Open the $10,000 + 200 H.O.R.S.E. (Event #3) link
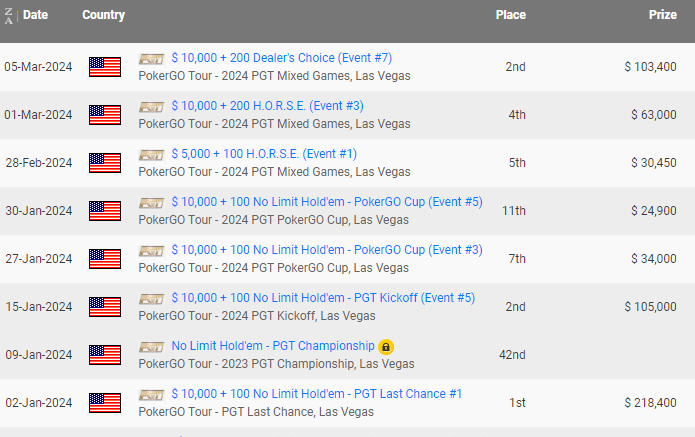 [268, 105]
